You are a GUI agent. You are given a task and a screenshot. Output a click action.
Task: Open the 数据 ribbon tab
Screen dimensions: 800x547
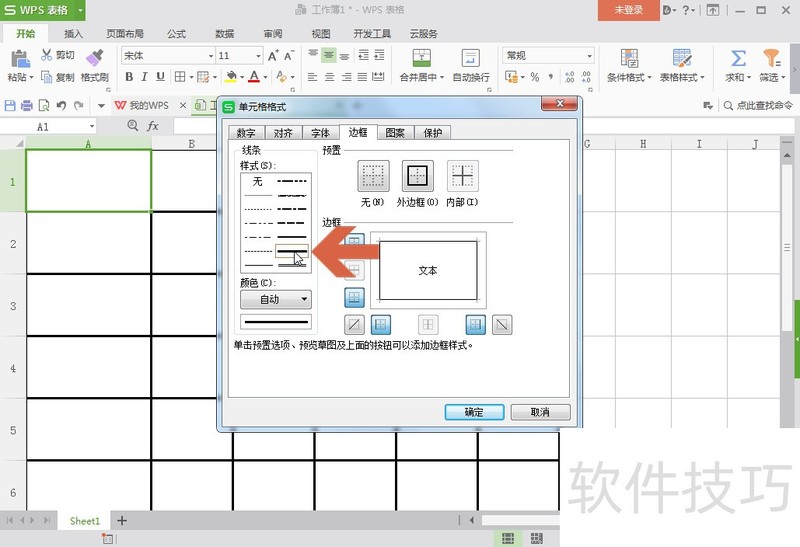pyautogui.click(x=224, y=34)
